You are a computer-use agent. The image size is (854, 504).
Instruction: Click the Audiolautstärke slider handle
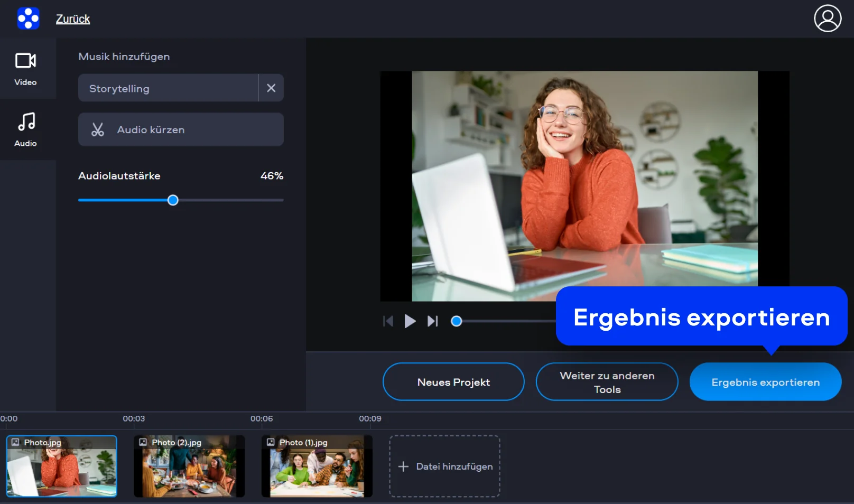point(173,200)
